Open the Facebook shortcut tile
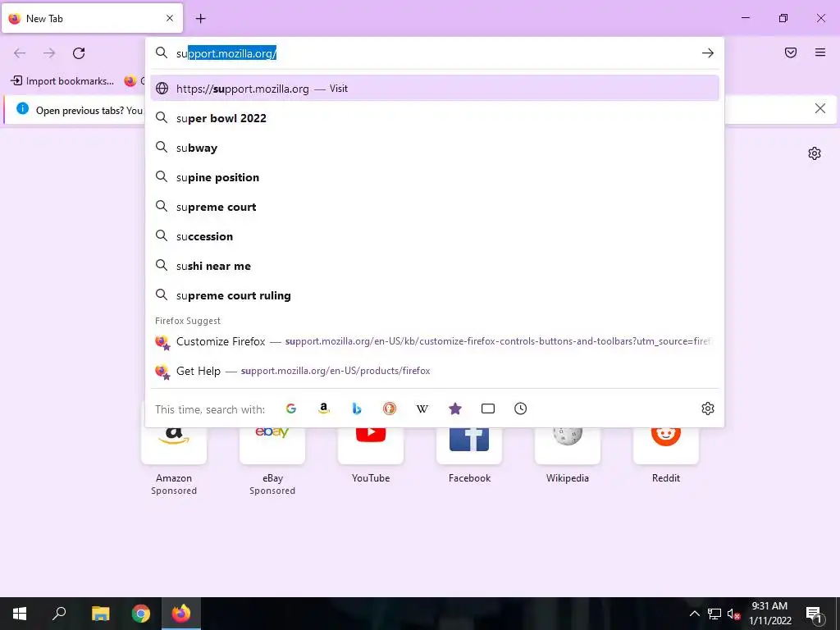Image resolution: width=840 pixels, height=630 pixels. pyautogui.click(x=469, y=446)
